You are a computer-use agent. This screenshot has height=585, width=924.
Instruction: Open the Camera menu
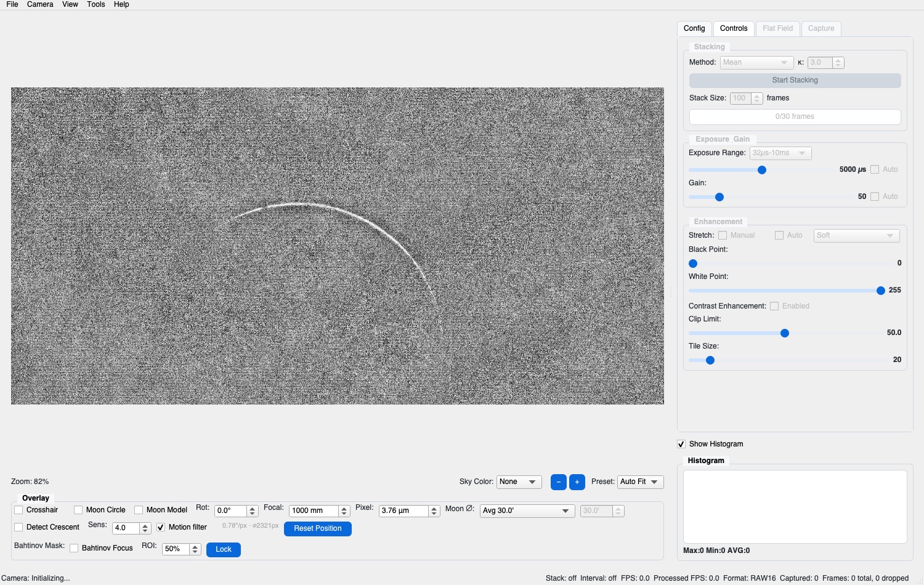(x=40, y=4)
